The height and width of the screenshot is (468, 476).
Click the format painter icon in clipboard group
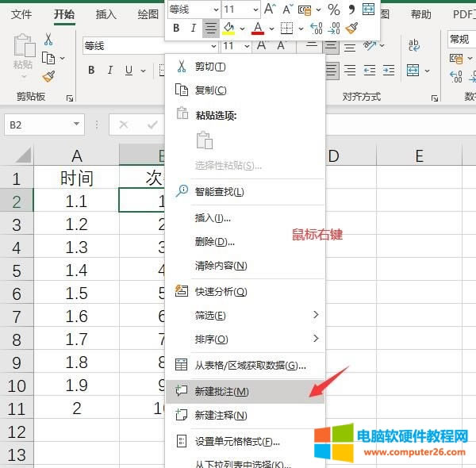(49, 77)
